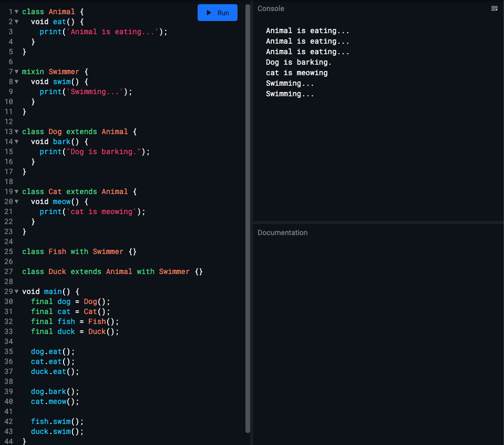Collapse the class Animal fold arrow on line 1
The width and height of the screenshot is (504, 445).
point(16,12)
